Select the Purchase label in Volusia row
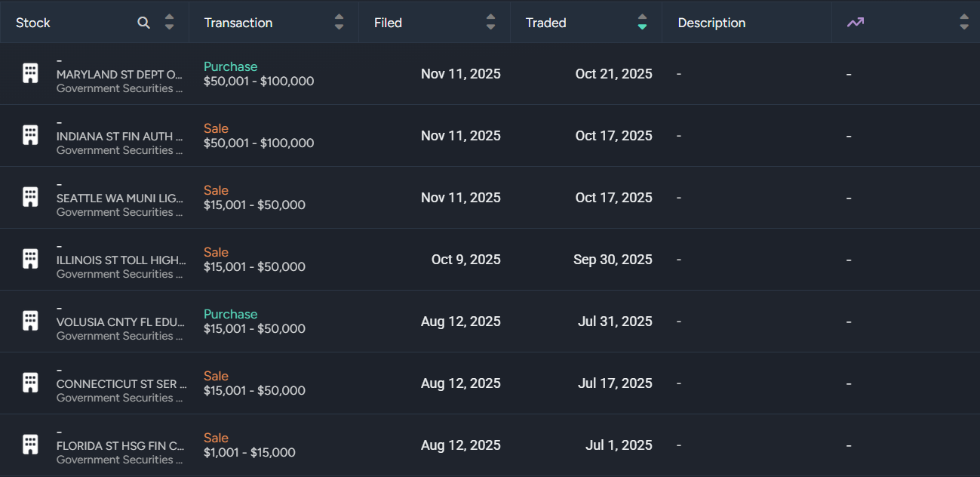Image resolution: width=980 pixels, height=477 pixels. pos(230,314)
